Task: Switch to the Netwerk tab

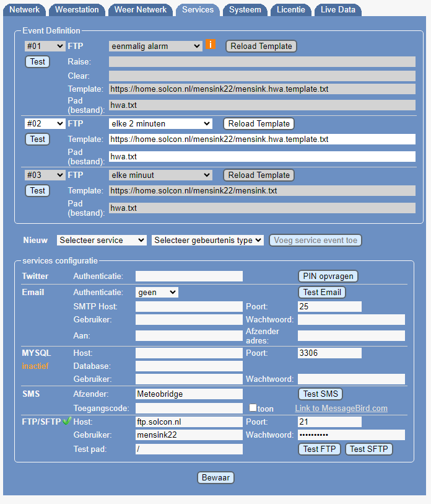Action: point(25,10)
